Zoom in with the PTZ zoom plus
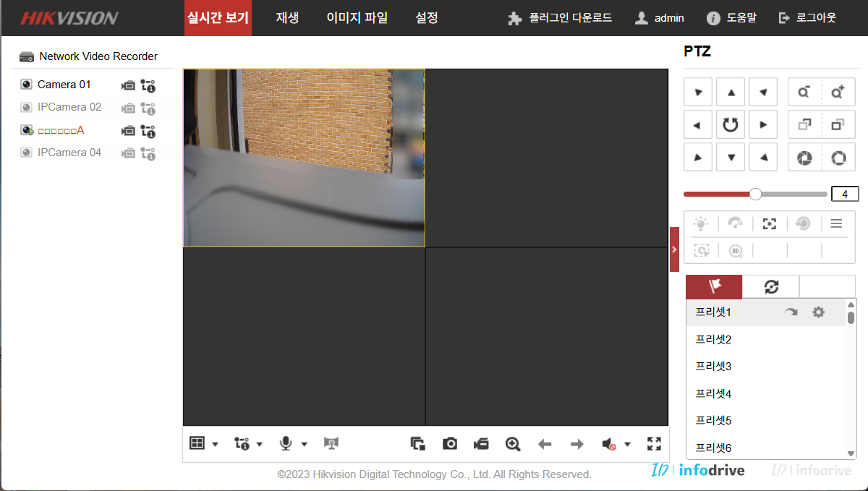Viewport: 868px width, 491px height. point(838,93)
